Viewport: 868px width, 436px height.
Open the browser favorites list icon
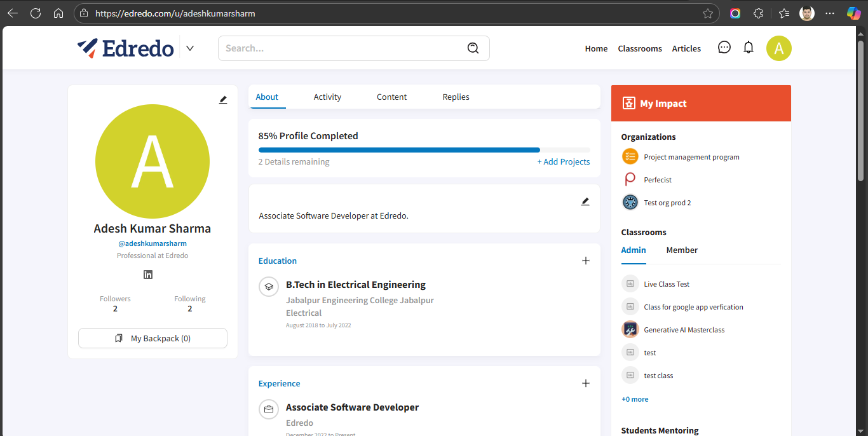coord(784,13)
